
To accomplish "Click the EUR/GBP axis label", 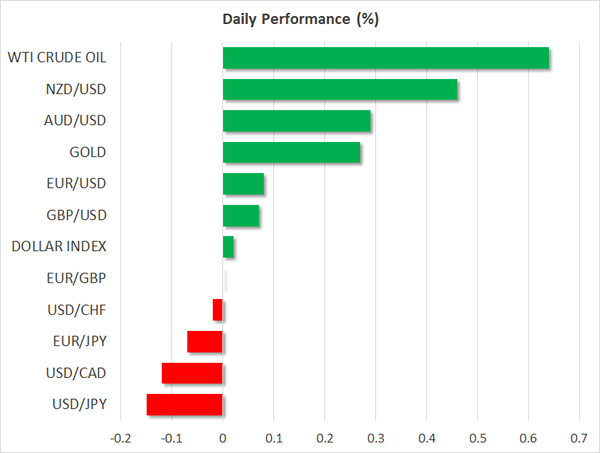I will (x=80, y=278).
